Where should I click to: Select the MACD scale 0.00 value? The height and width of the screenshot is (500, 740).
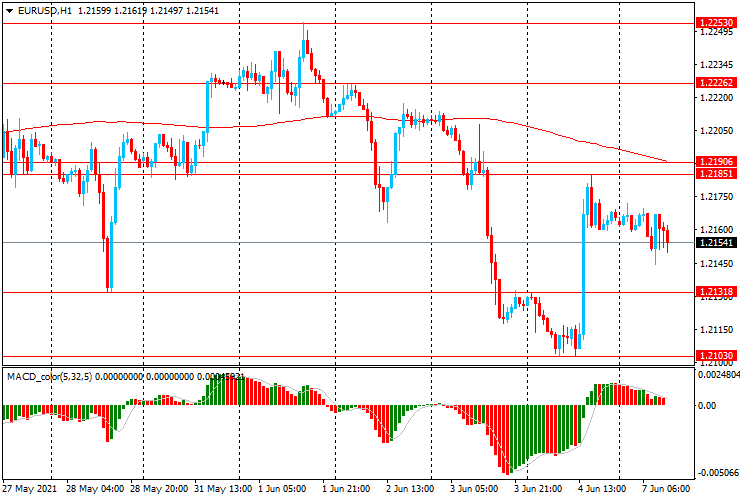tap(706, 406)
